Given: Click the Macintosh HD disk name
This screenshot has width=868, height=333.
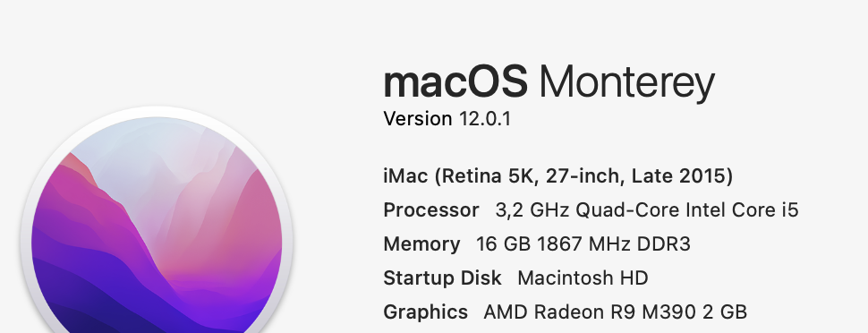Looking at the screenshot, I should coord(583,277).
